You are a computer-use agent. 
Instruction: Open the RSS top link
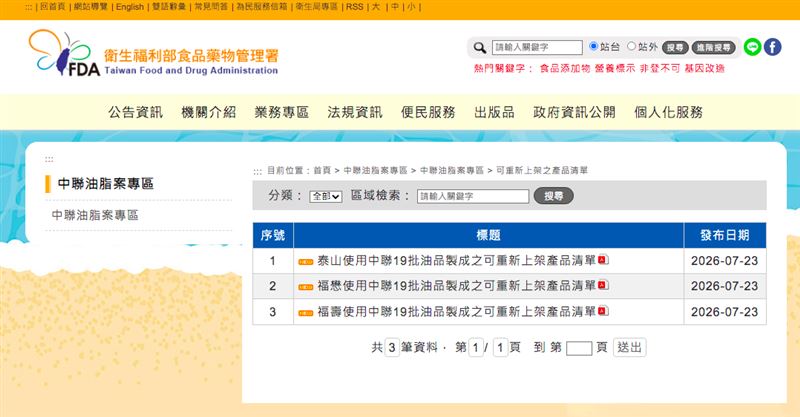click(x=355, y=7)
